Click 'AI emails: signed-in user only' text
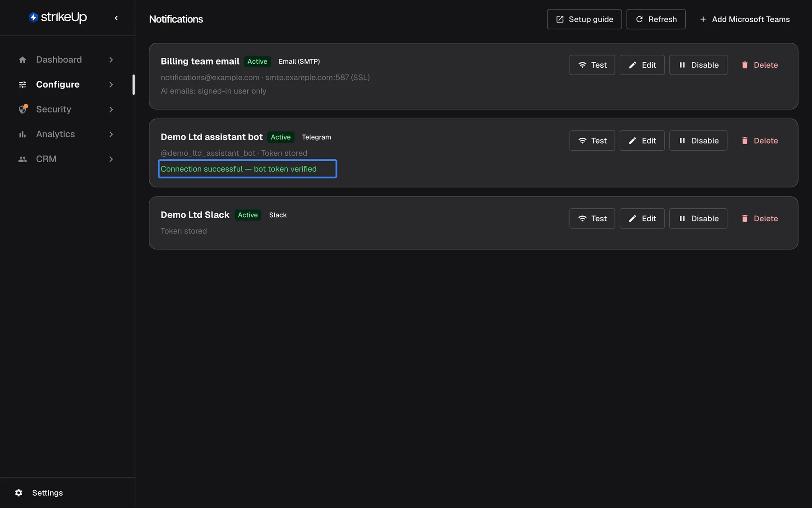812x508 pixels. tap(213, 91)
